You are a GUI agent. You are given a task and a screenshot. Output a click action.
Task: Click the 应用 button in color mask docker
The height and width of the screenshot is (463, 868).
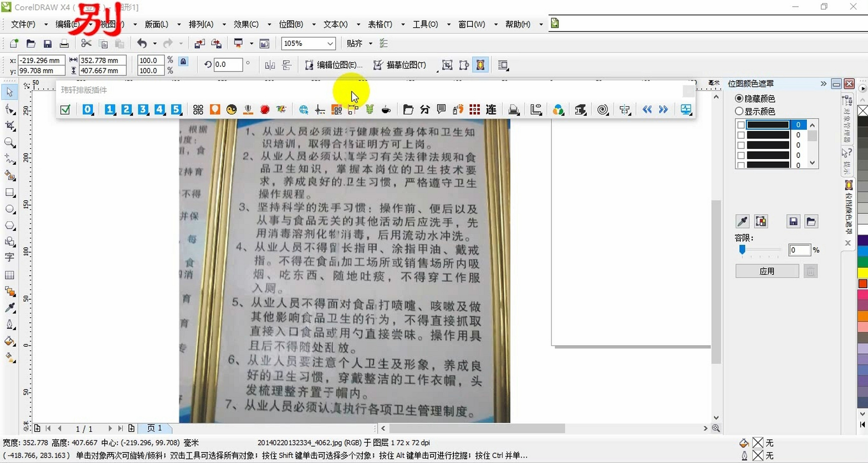[767, 271]
